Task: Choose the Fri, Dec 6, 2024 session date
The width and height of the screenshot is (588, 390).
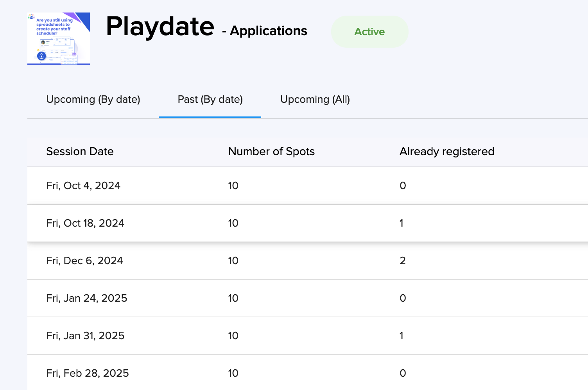Action: (84, 261)
